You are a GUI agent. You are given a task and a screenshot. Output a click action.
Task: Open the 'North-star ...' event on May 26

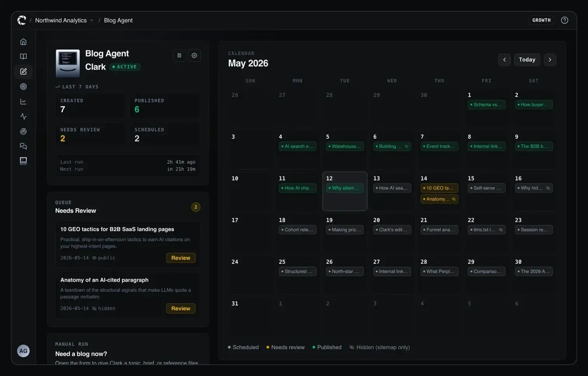[x=345, y=272]
